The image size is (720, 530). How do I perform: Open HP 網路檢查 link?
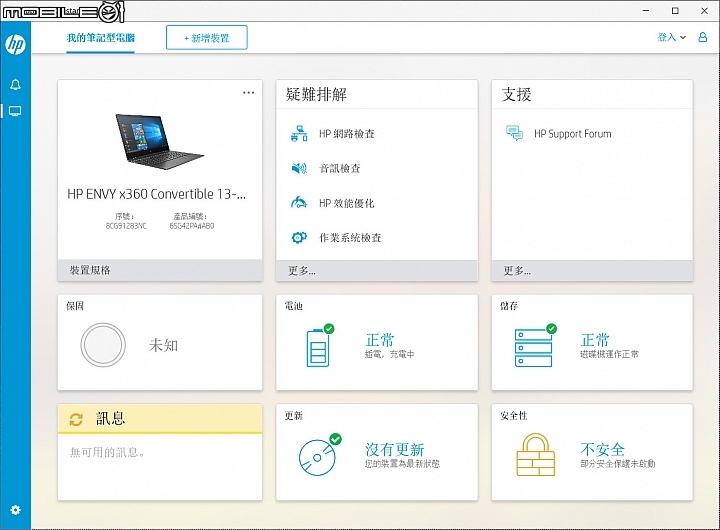click(347, 134)
